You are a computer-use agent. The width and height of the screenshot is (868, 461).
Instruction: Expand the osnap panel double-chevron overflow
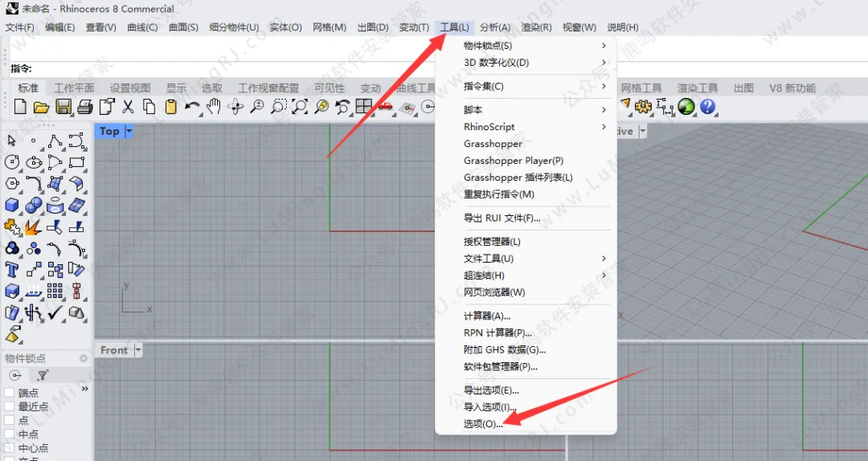(x=84, y=389)
